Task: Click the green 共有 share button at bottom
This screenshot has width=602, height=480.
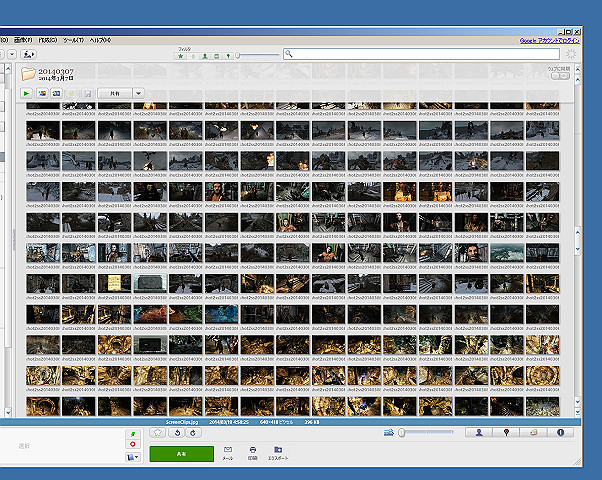Action: pyautogui.click(x=182, y=454)
